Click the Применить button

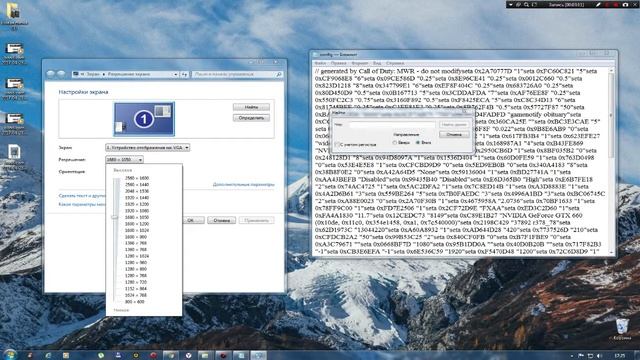tap(256, 220)
